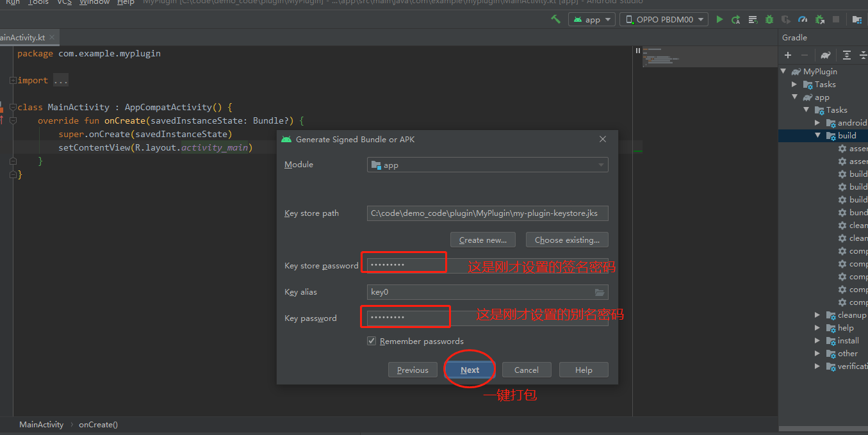Click Expand All icon in Gradle panel
The width and height of the screenshot is (868, 435).
(847, 55)
